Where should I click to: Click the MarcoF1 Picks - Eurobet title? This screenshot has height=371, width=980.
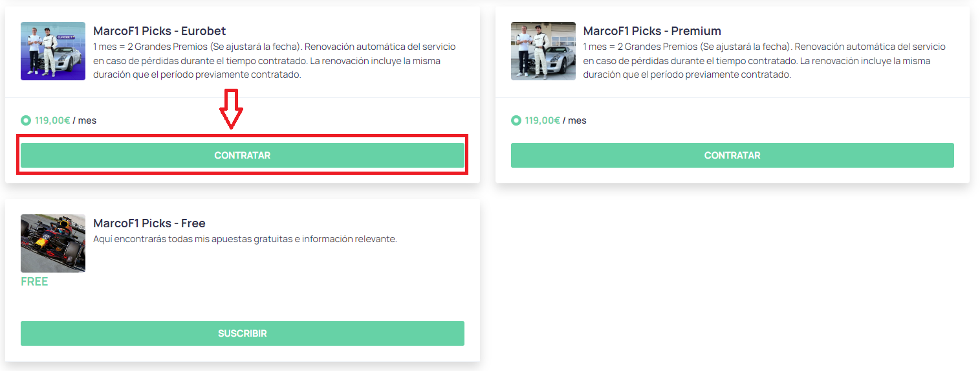159,31
